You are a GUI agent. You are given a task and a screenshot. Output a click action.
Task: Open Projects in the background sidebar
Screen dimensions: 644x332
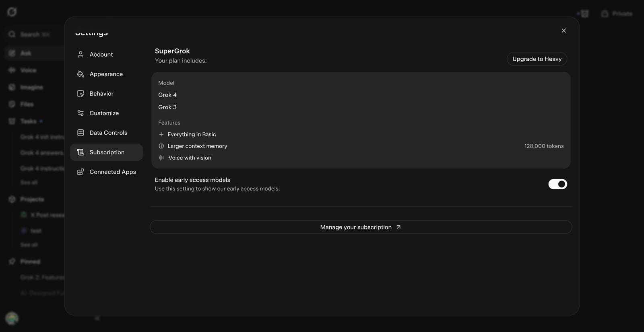[32, 199]
